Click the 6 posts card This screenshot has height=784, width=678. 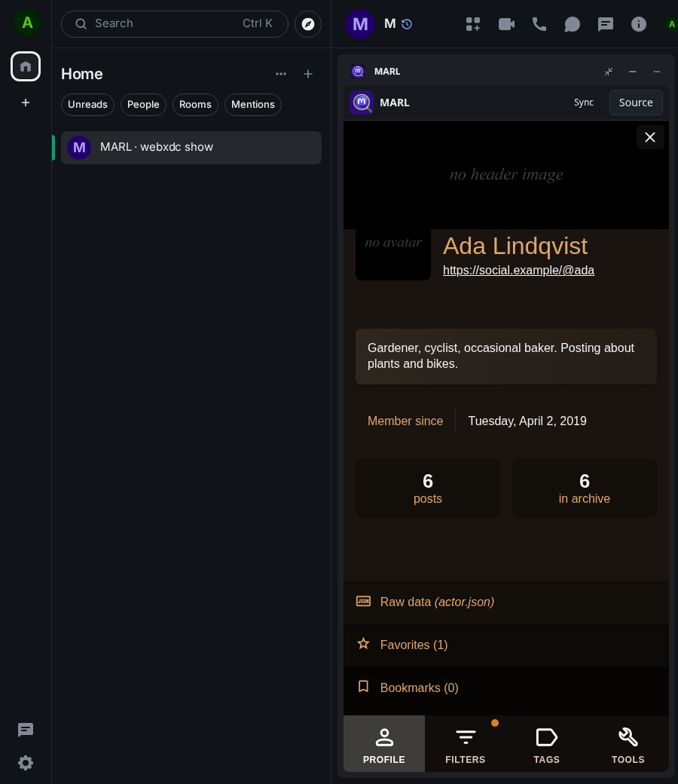tap(428, 488)
